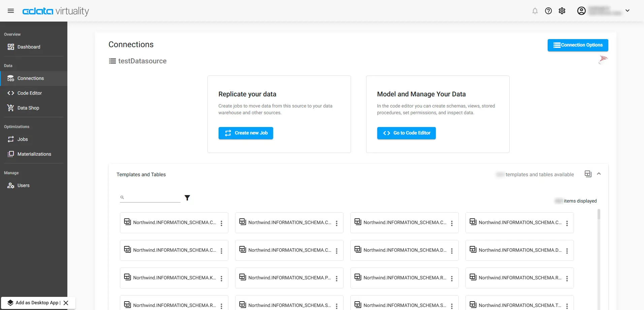Navigate to Jobs in the sidebar
The image size is (644, 310).
click(23, 139)
